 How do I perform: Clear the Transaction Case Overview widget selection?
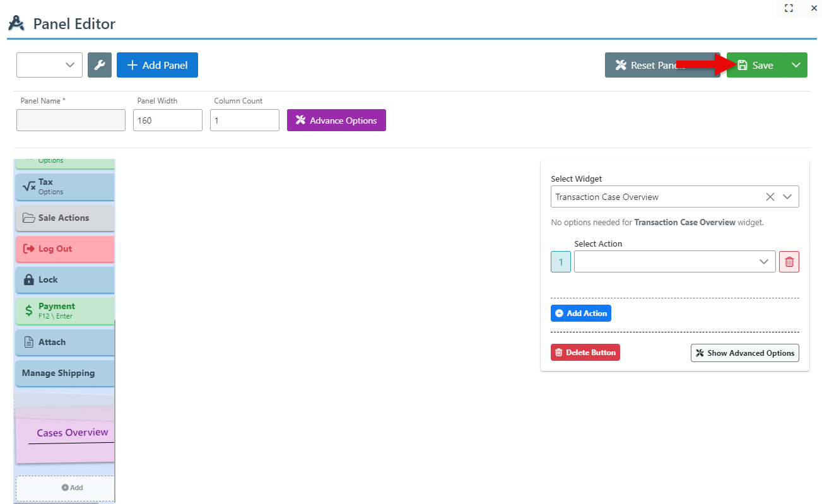(x=770, y=197)
